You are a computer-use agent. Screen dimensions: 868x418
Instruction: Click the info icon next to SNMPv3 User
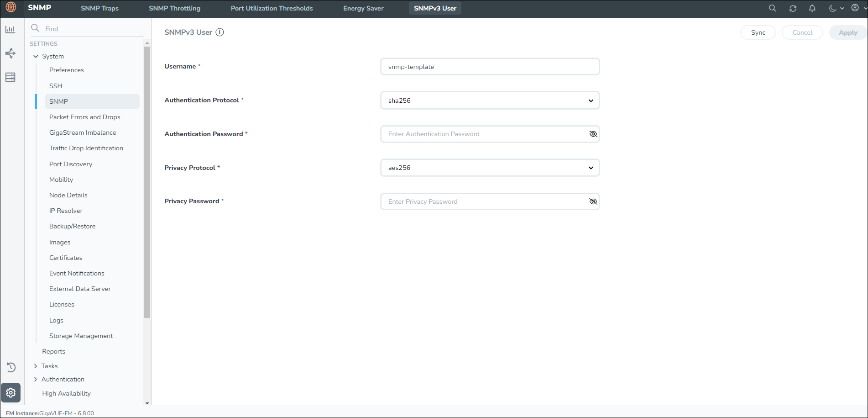click(220, 32)
